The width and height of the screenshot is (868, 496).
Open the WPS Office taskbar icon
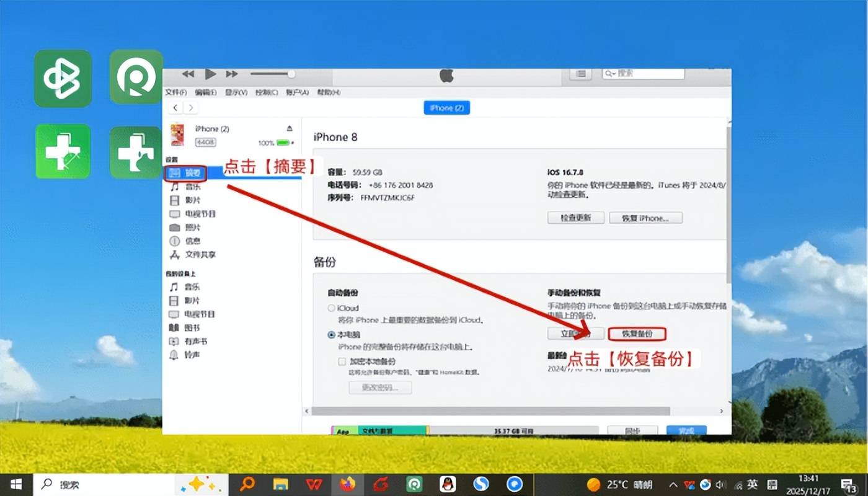tap(314, 484)
